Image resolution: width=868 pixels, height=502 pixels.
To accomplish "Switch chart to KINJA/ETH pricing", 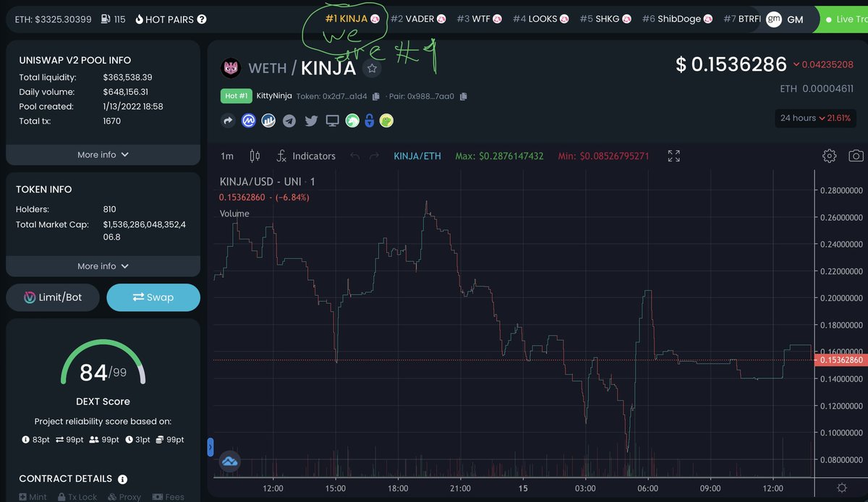I will 417,156.
